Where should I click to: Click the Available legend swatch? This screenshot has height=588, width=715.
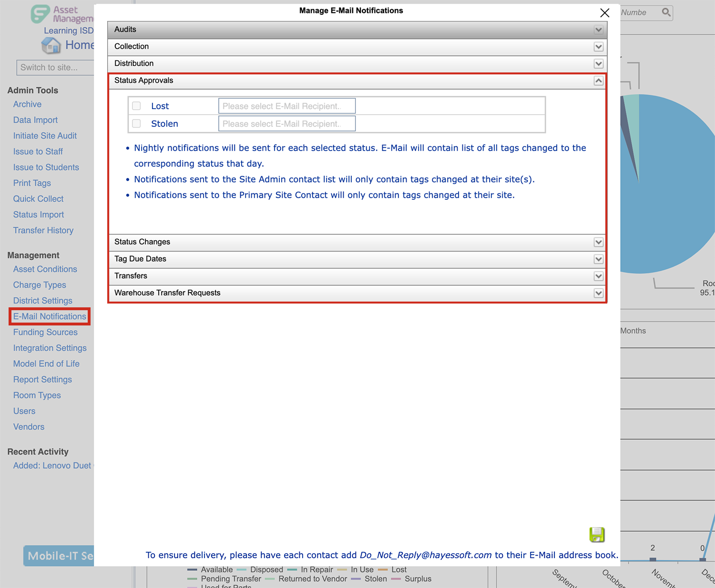[x=192, y=569]
